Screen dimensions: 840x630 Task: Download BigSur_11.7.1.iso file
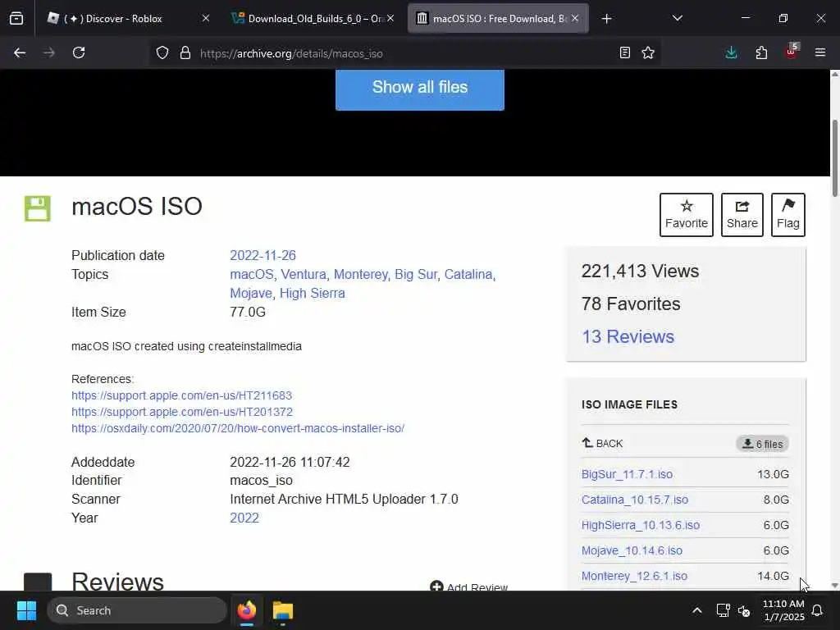pyautogui.click(x=627, y=474)
